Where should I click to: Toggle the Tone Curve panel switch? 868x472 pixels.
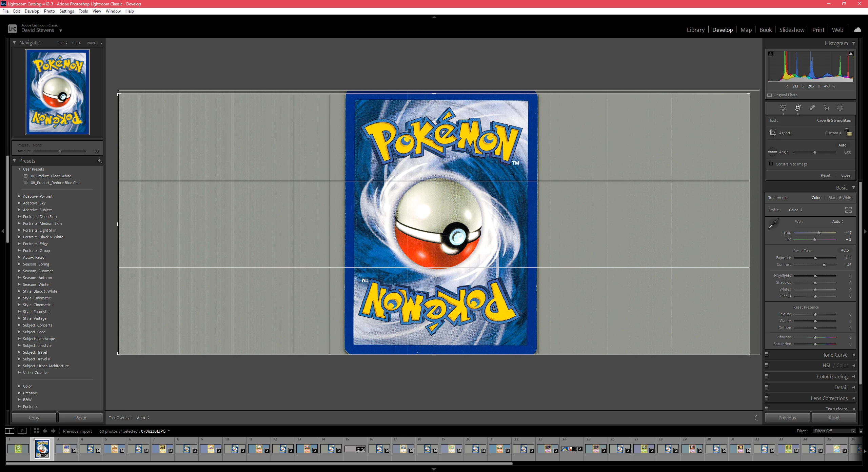pos(766,354)
